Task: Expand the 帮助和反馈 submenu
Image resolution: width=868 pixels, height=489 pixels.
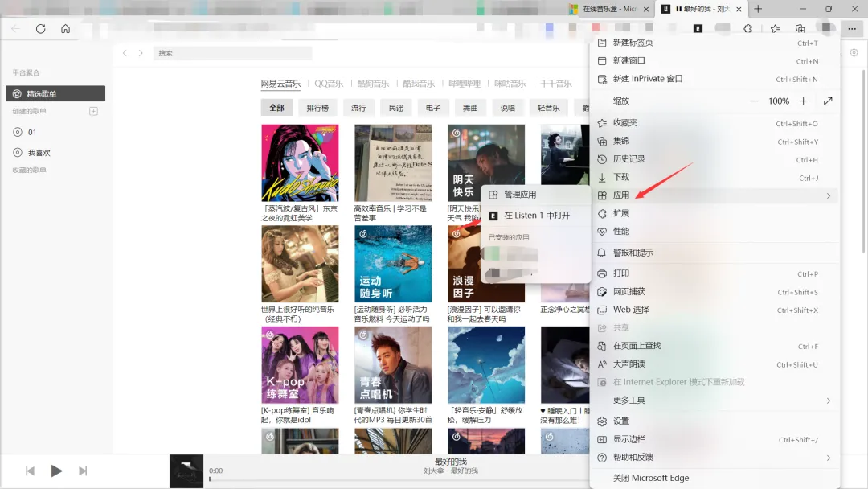Action: click(714, 458)
